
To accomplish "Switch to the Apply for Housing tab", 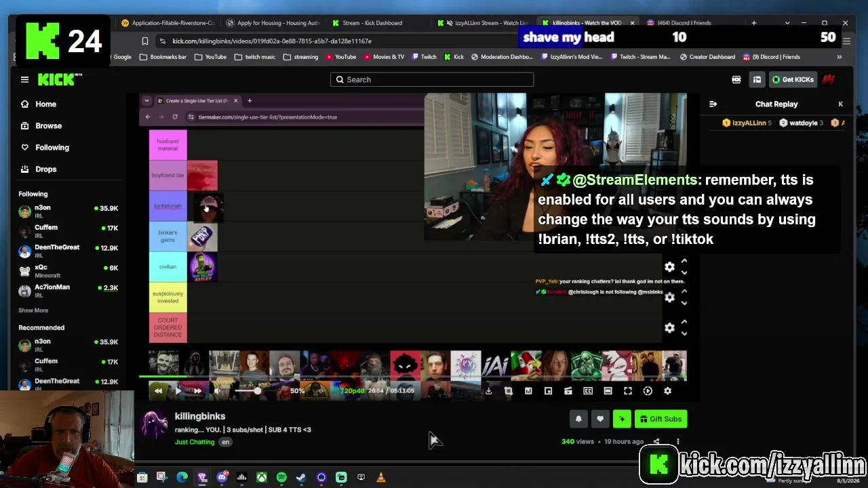I will pos(273,23).
